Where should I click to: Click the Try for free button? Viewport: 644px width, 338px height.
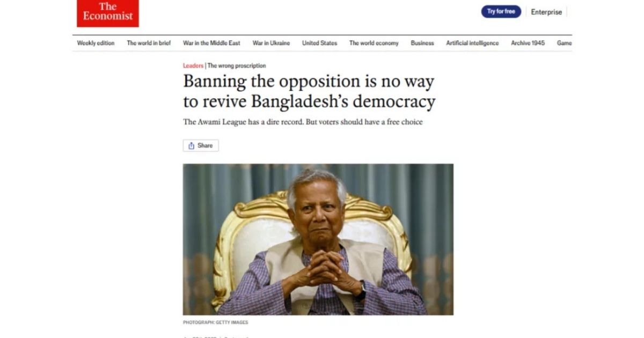click(501, 12)
